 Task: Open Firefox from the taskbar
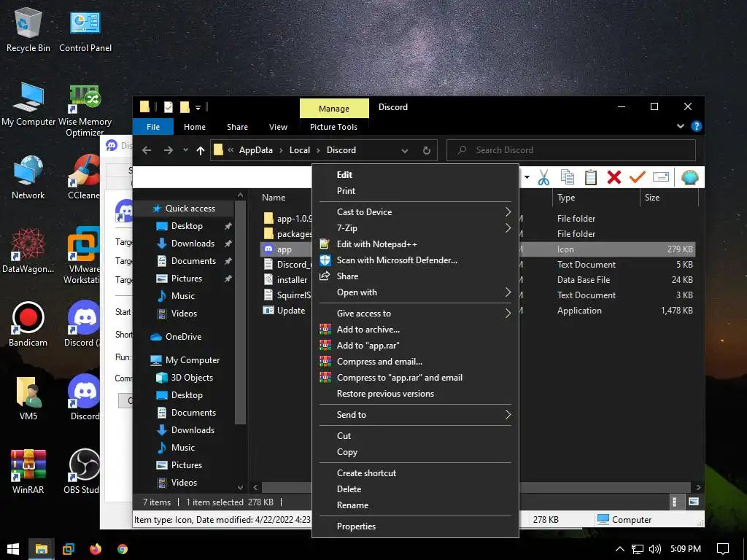point(96,549)
